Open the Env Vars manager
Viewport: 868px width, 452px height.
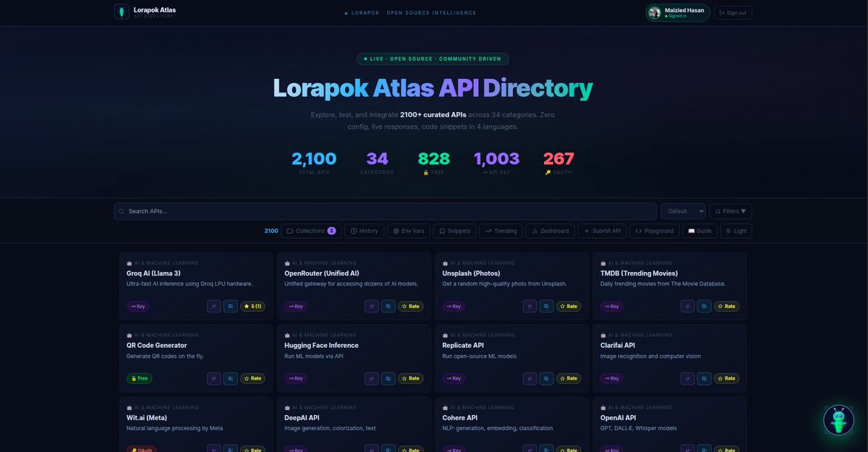point(409,231)
